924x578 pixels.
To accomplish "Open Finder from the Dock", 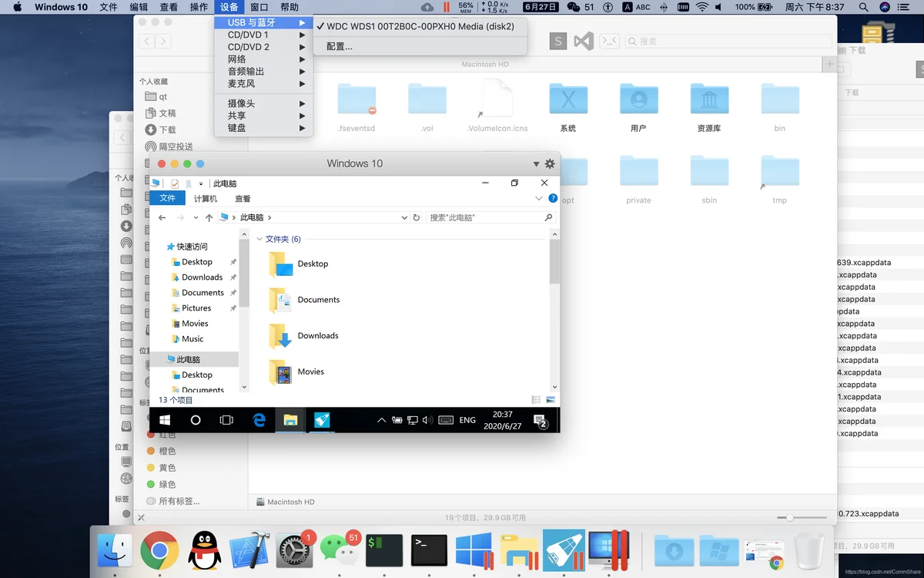I will pyautogui.click(x=115, y=550).
